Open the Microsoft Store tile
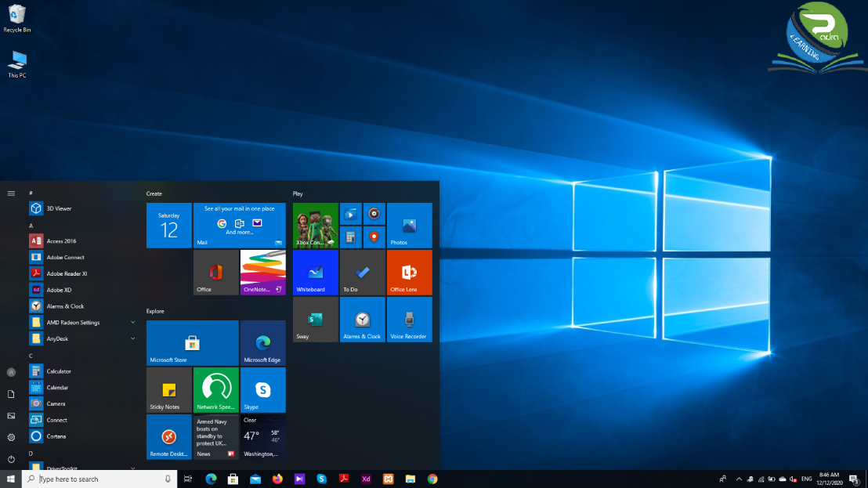868x488 pixels. 193,343
